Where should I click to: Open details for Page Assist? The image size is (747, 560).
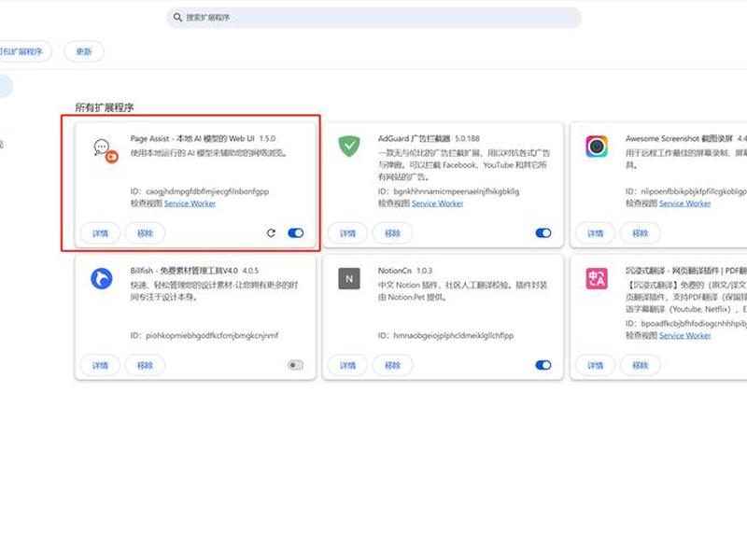click(x=100, y=233)
